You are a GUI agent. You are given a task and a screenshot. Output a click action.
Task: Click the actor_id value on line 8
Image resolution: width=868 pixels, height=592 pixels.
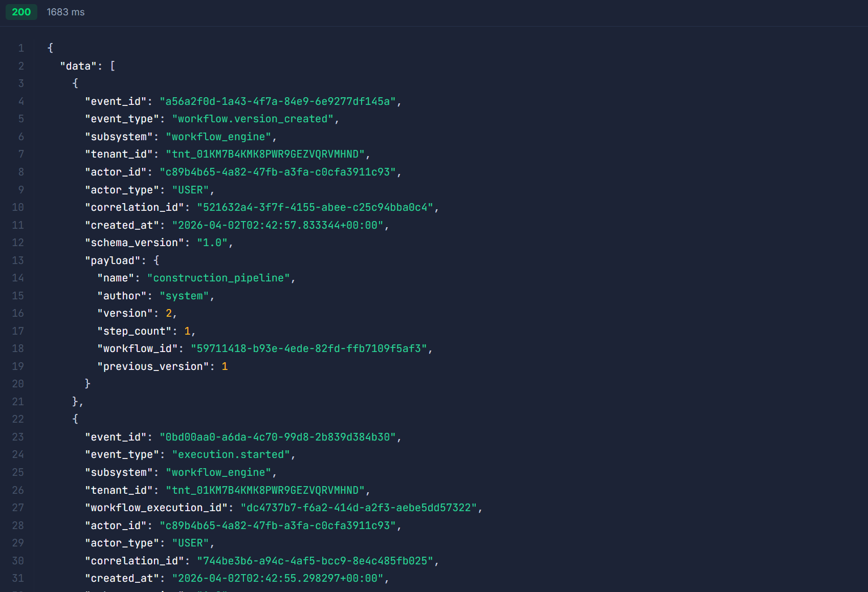click(x=278, y=172)
